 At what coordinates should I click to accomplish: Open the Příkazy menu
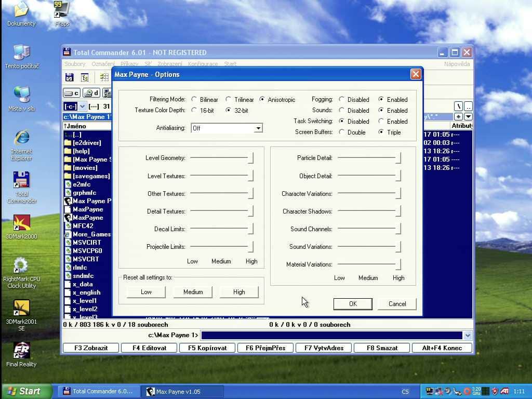point(129,64)
